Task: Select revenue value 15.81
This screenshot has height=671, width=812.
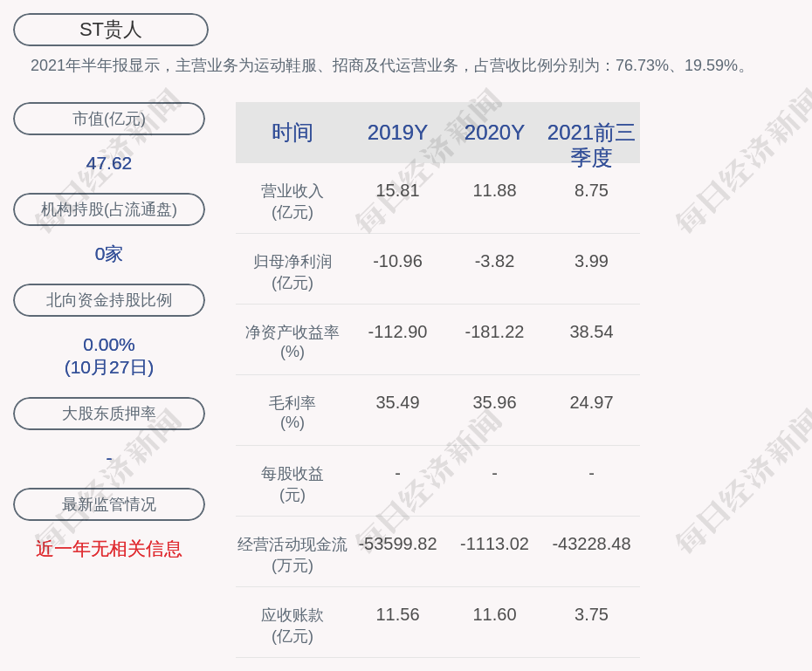Action: tap(398, 190)
